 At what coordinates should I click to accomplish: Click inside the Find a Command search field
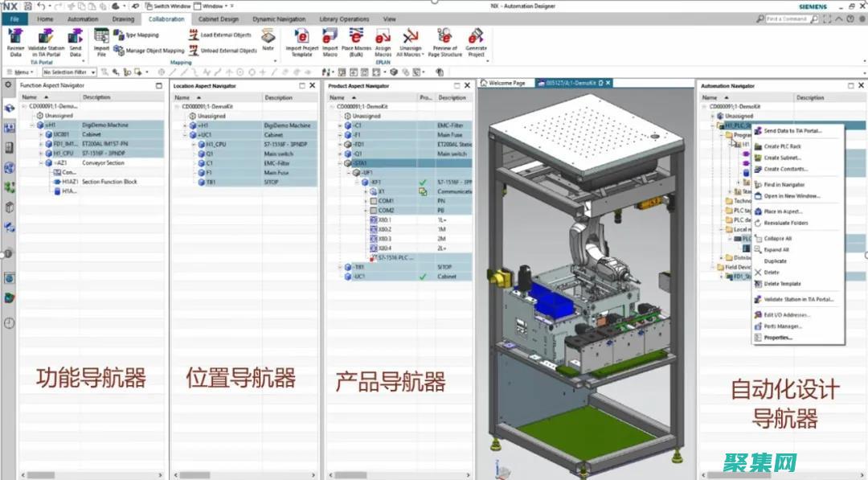(796, 18)
